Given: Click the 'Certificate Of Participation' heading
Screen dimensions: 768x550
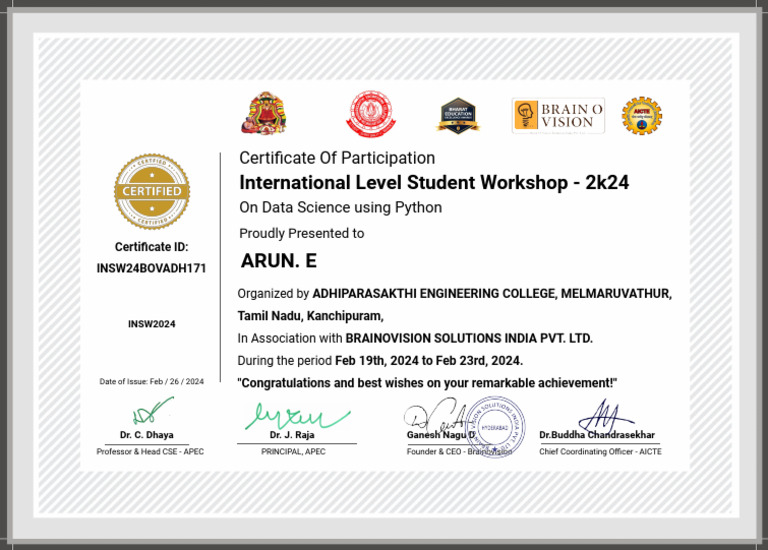Looking at the screenshot, I should [337, 158].
